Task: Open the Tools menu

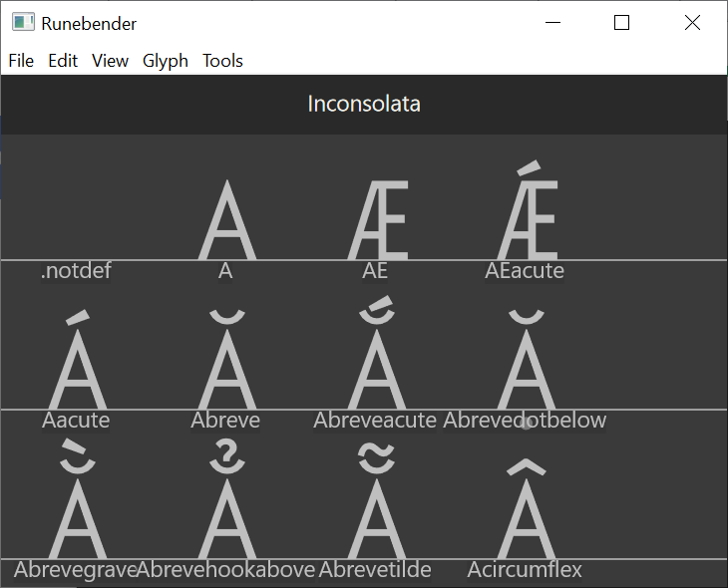Action: 222,61
